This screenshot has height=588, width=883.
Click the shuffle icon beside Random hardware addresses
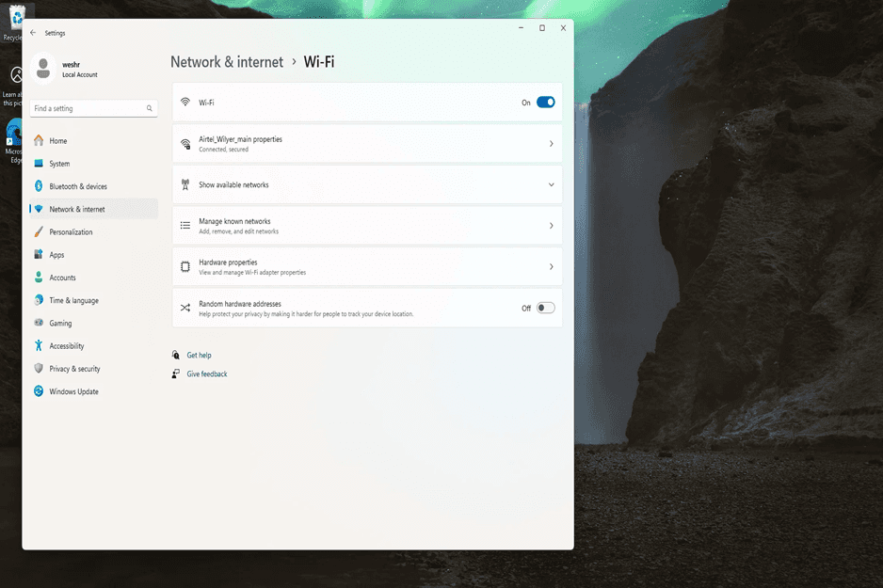pos(185,308)
